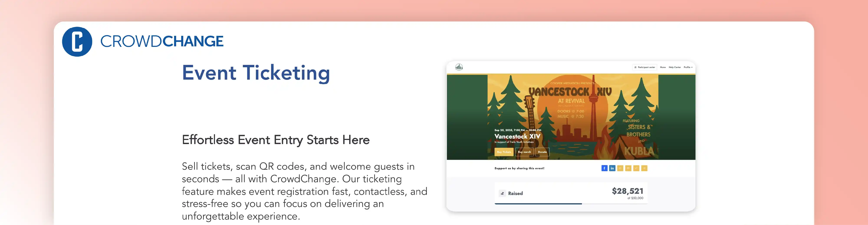The width and height of the screenshot is (868, 225).
Task: Click the yellow copy-link share icon
Action: (636, 168)
